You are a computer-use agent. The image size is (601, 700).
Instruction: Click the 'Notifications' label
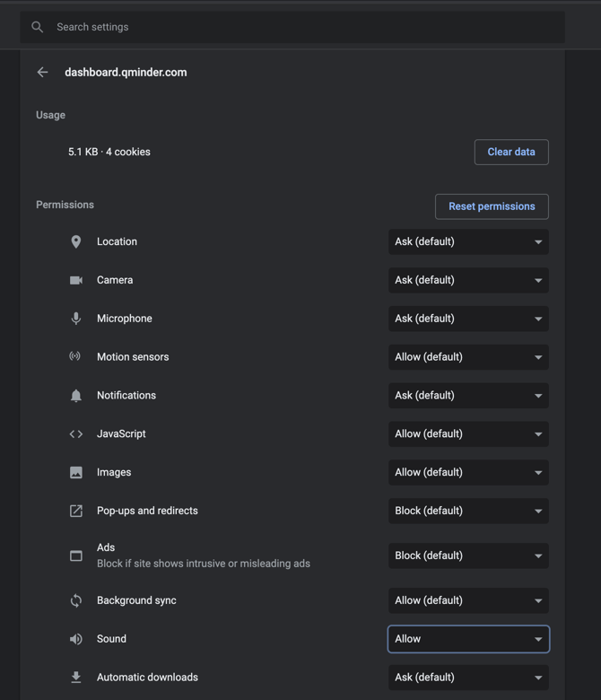pyautogui.click(x=126, y=395)
